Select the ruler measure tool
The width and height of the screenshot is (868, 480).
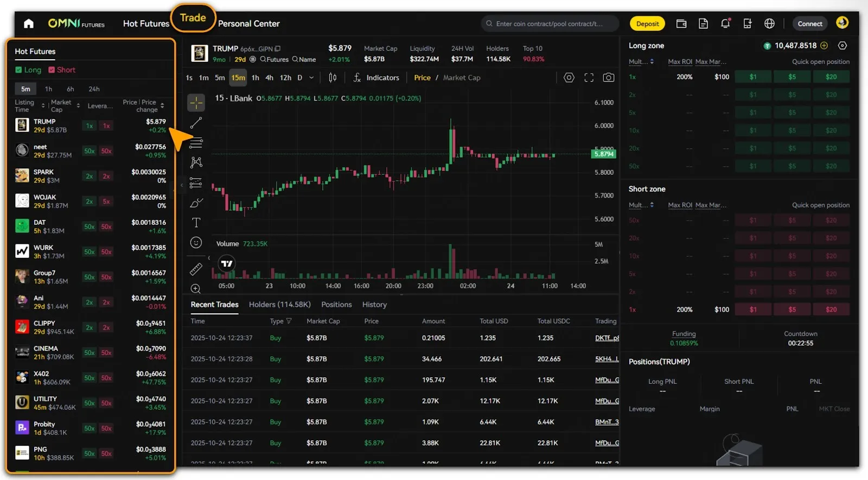(x=196, y=269)
